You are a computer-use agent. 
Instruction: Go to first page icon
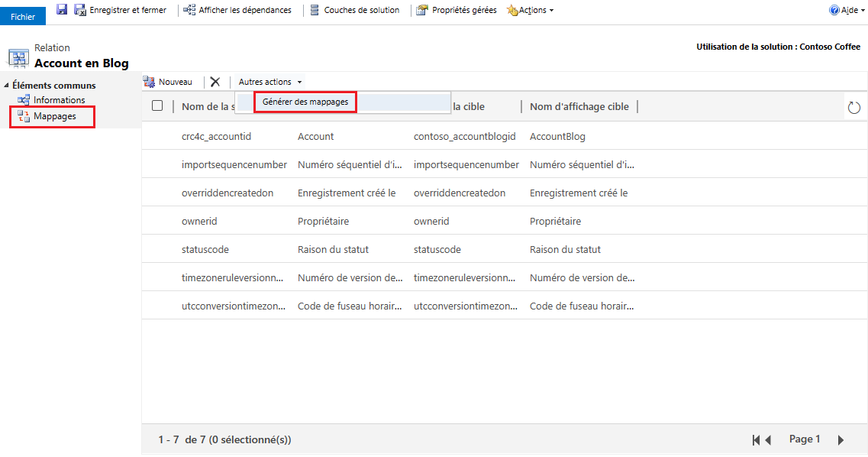757,440
